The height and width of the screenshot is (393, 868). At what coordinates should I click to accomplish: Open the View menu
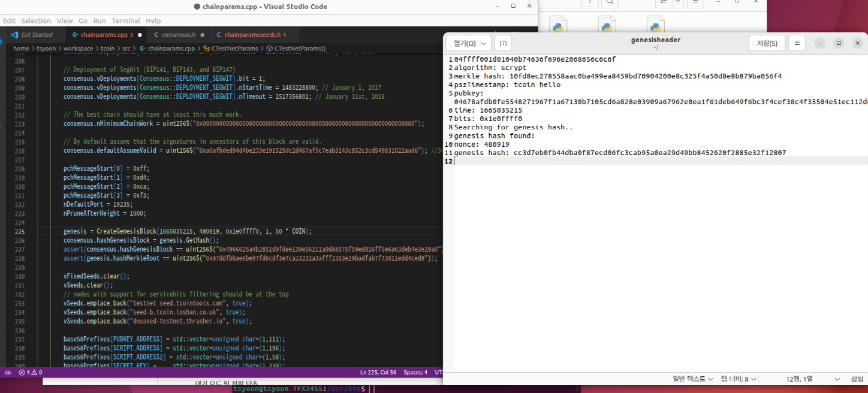click(x=65, y=20)
